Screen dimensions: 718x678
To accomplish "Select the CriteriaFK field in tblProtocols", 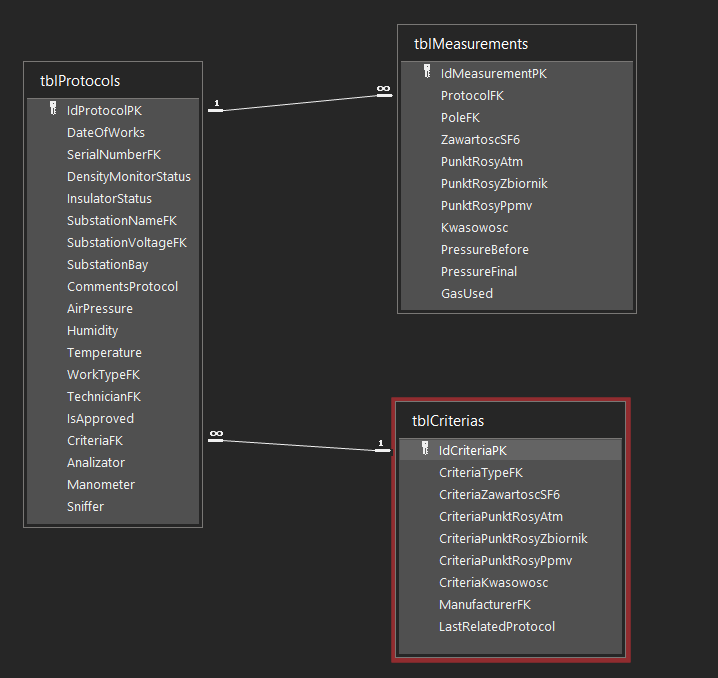I will pos(95,440).
